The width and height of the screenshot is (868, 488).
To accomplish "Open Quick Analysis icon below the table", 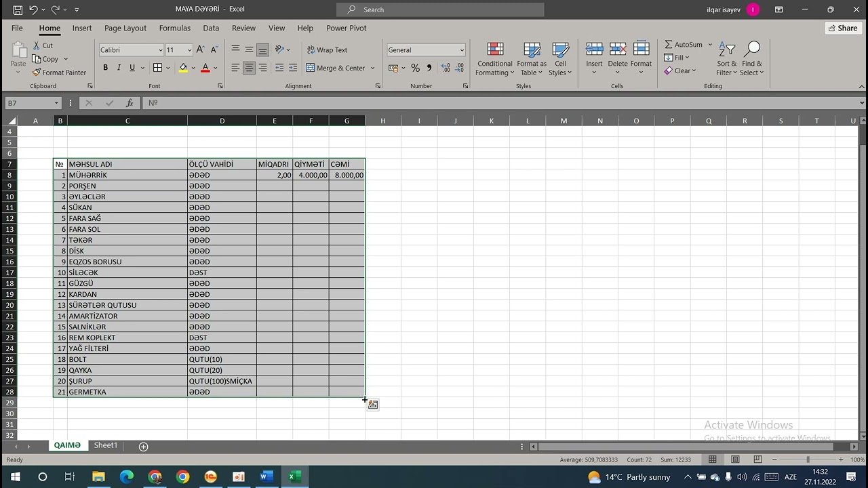I will [x=373, y=405].
